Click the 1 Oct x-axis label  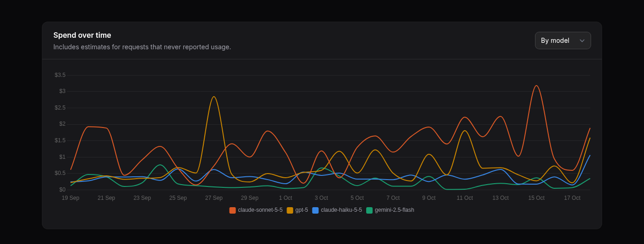coord(285,198)
